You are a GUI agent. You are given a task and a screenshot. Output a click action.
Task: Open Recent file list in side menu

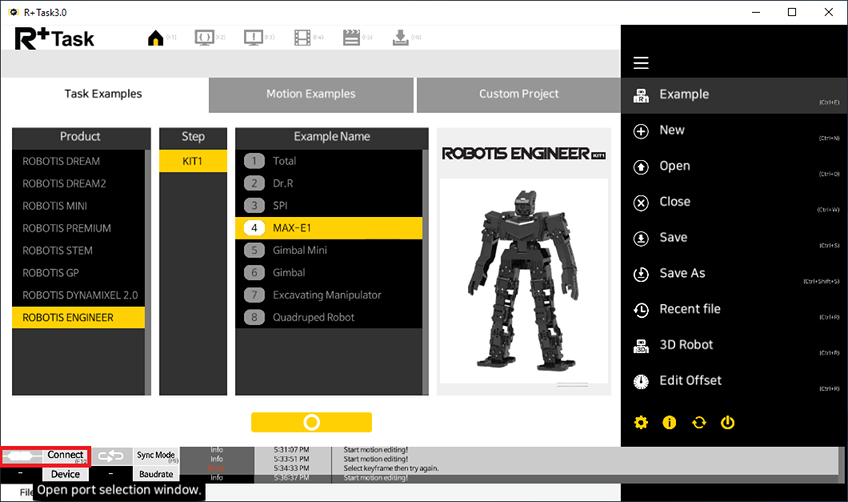tap(690, 309)
